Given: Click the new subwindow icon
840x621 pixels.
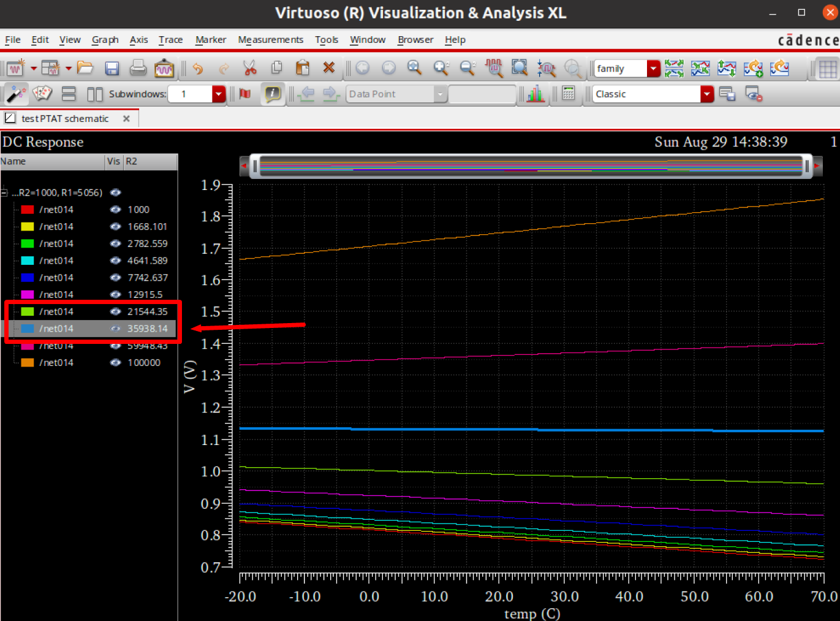Looking at the screenshot, I should (51, 67).
